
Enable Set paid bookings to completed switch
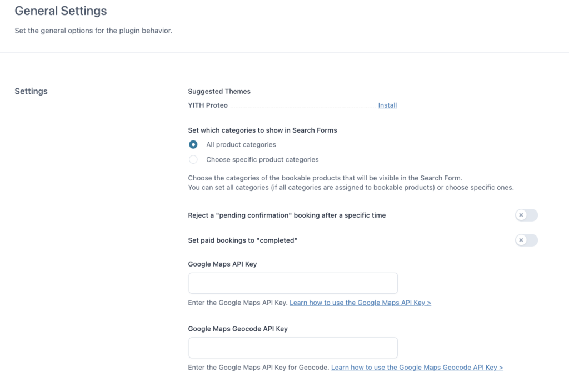[x=526, y=240]
